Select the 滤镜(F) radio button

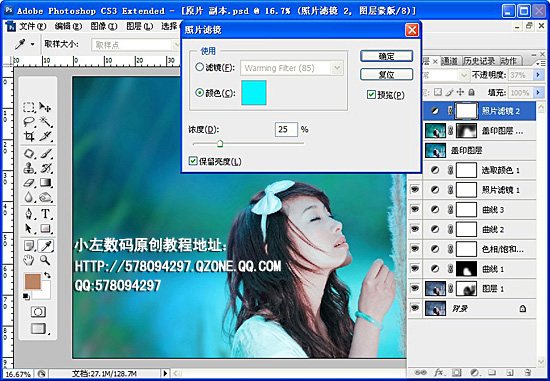(199, 67)
